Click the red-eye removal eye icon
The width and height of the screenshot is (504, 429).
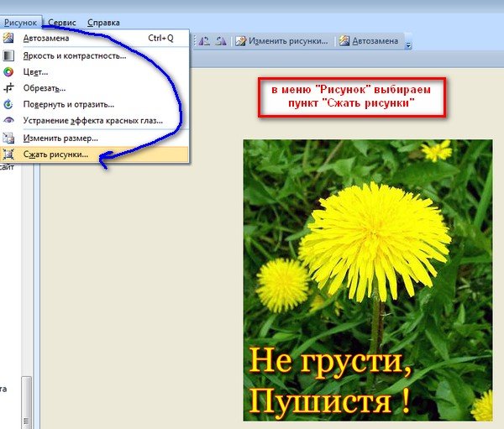[8, 120]
